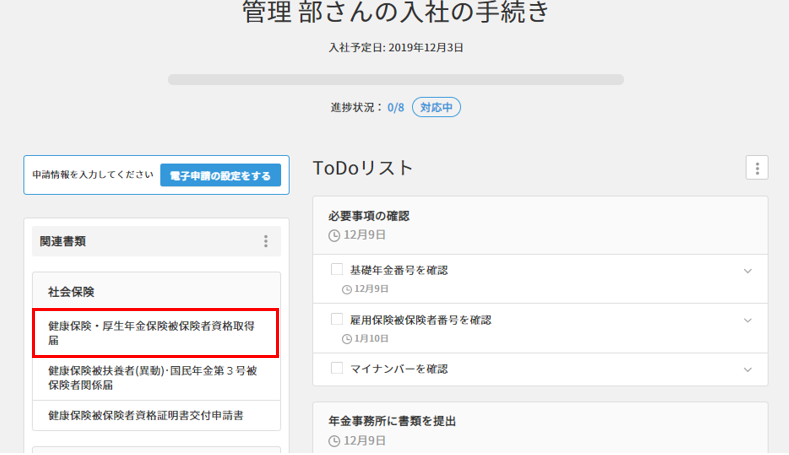The image size is (789, 455).
Task: Click the 対応中 status badge
Action: click(x=436, y=107)
